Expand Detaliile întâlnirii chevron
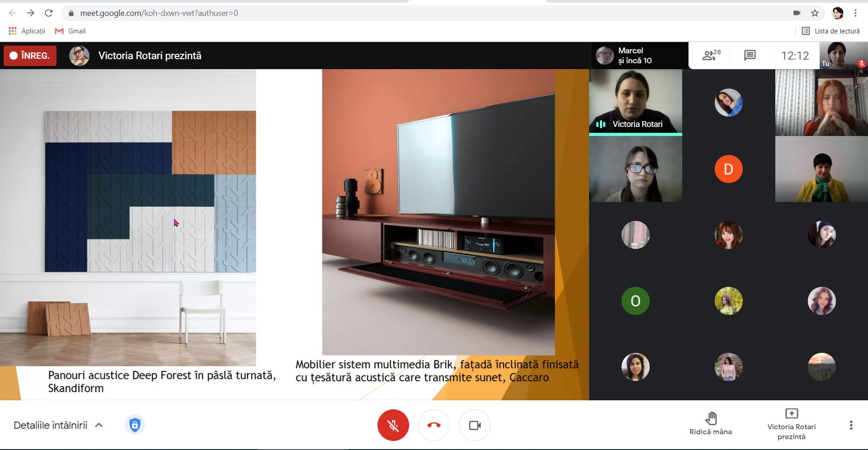868x450 pixels. coord(99,425)
